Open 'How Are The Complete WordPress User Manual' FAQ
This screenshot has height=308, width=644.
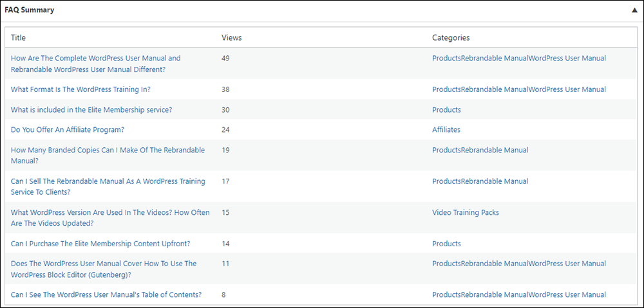[x=96, y=64]
